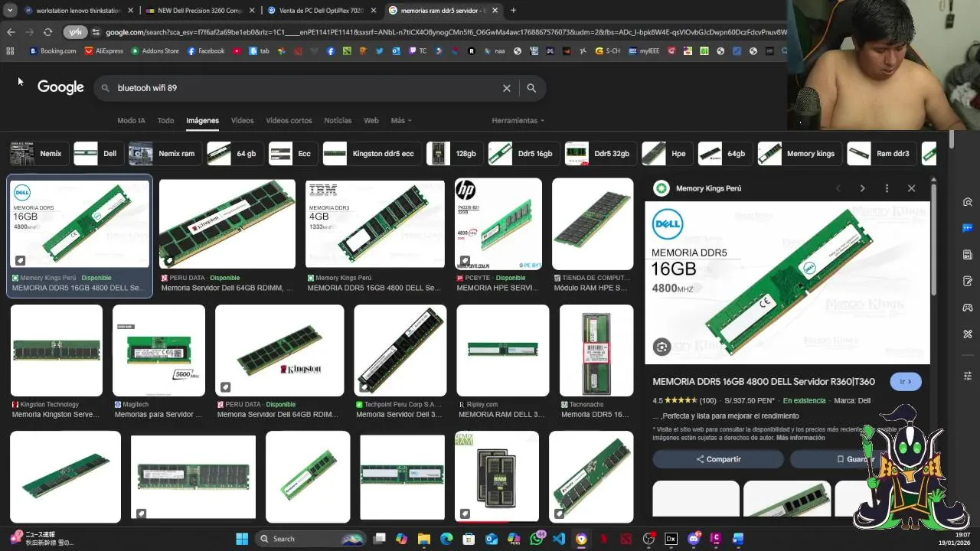Close the image preview panel
The height and width of the screenshot is (551, 980).
(911, 188)
